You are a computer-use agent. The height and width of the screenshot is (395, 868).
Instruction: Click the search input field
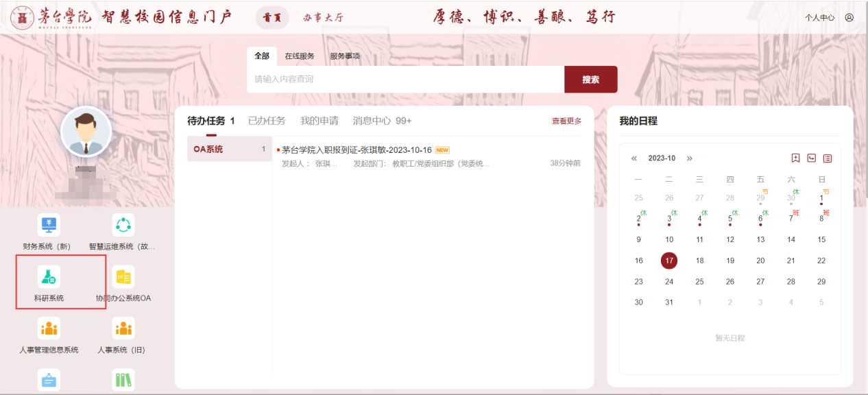point(405,80)
